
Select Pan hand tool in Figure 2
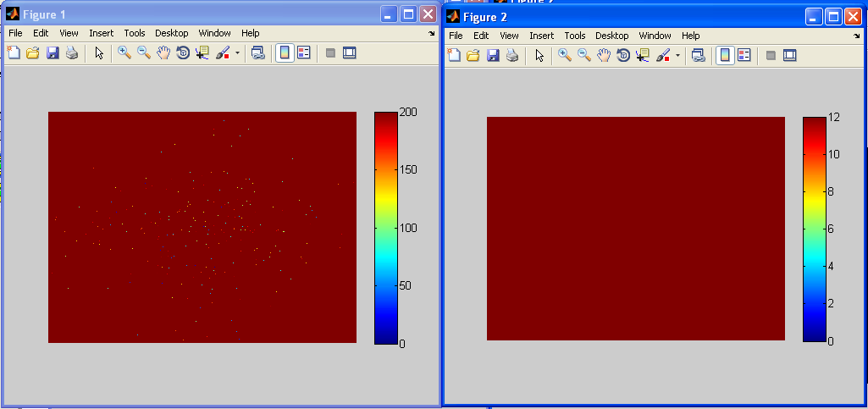click(604, 55)
